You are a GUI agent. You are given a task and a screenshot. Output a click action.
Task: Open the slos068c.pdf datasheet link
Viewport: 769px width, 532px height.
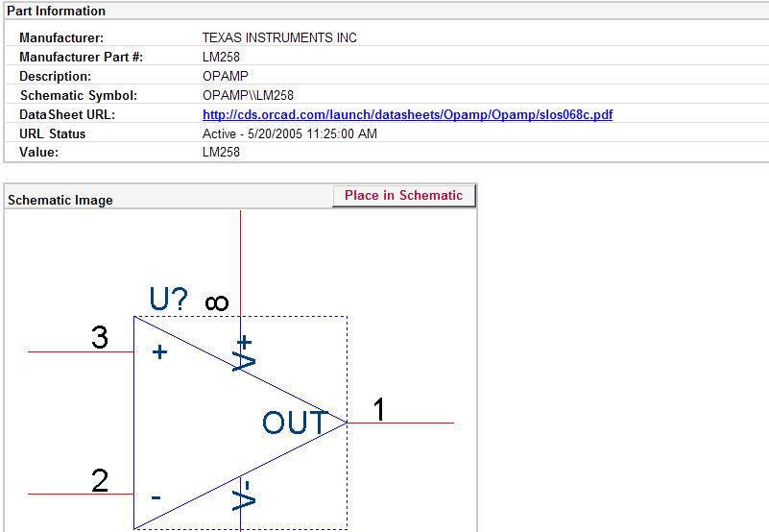tap(407, 114)
